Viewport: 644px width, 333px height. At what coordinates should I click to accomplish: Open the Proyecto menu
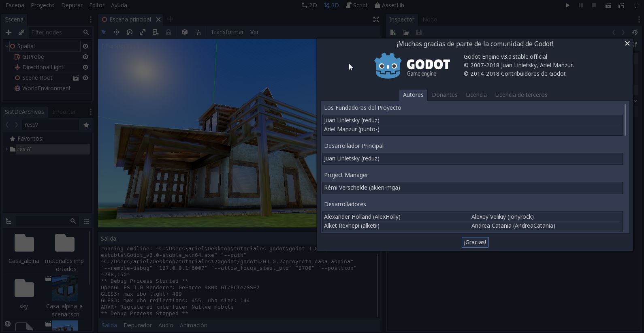point(43,5)
